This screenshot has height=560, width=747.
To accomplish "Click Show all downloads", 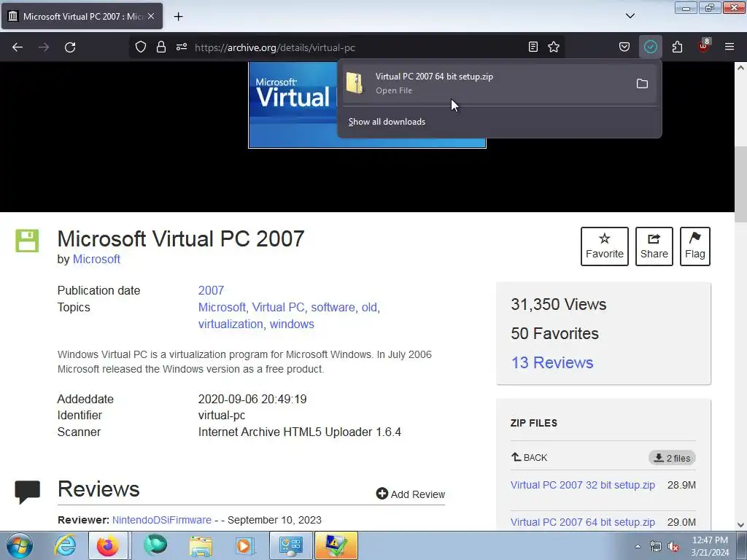I will coord(387,122).
